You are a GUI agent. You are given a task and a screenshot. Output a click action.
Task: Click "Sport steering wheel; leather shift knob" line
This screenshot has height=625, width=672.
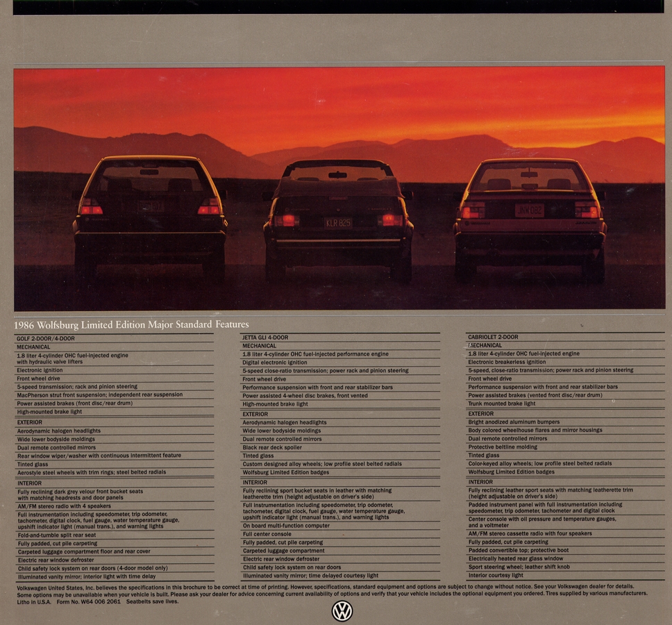pos(519,567)
